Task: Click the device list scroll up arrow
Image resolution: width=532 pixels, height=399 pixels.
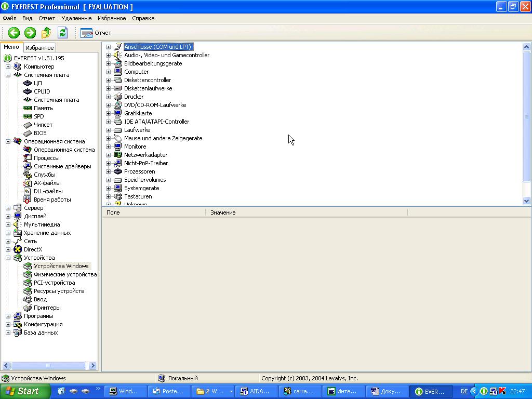Action: (x=527, y=47)
